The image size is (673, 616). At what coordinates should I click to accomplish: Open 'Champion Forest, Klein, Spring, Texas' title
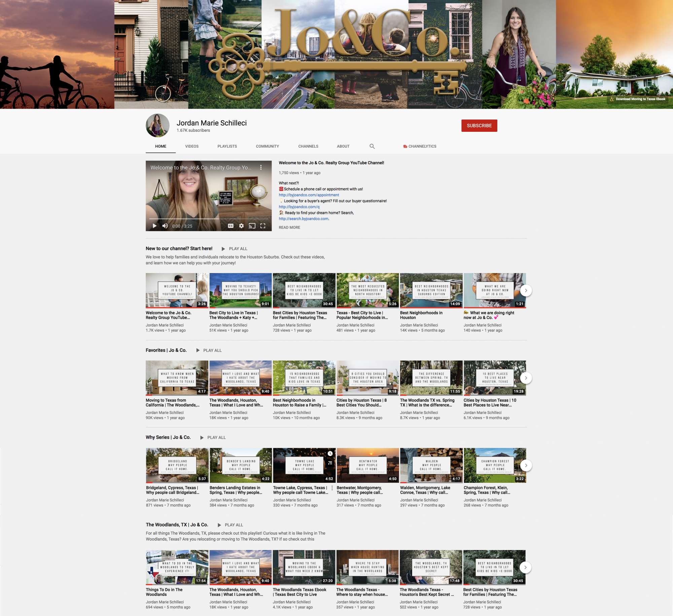[487, 490]
